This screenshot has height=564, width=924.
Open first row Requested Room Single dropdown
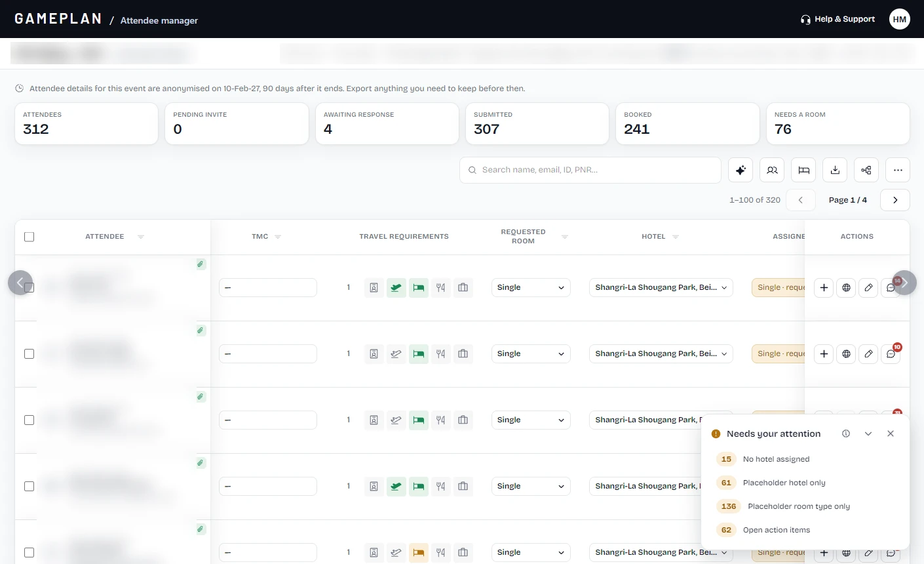[531, 287]
